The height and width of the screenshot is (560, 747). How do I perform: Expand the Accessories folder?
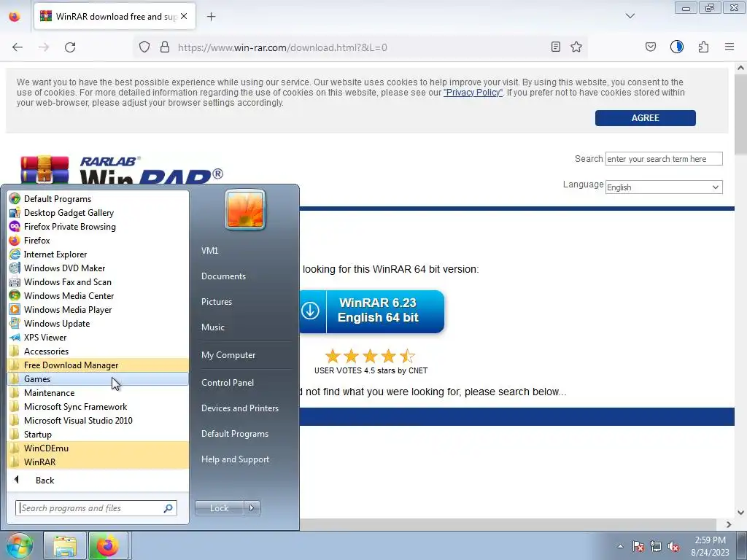tap(98, 351)
